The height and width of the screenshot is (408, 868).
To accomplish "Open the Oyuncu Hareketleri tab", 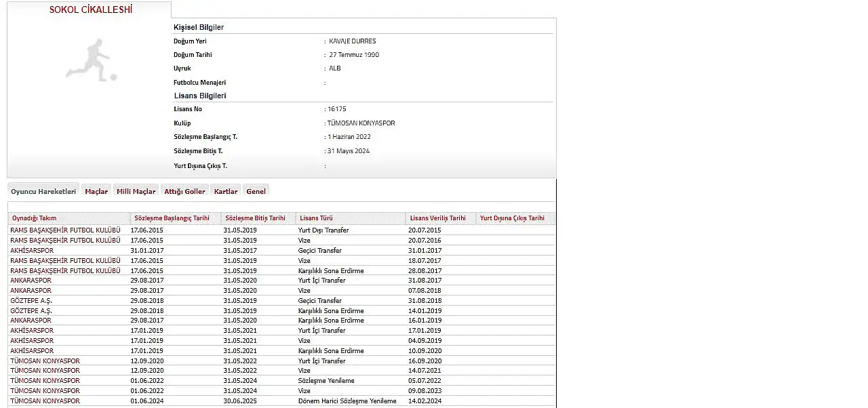I will tap(43, 191).
